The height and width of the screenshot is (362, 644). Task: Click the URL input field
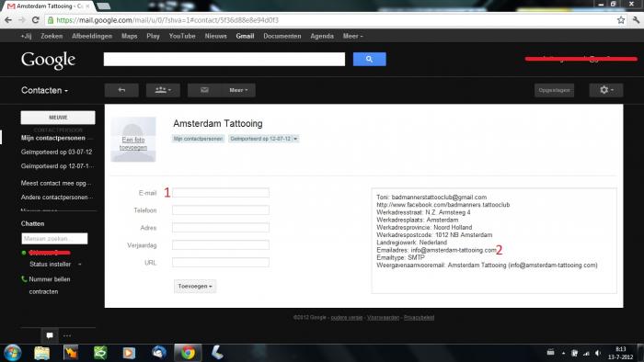pos(221,263)
